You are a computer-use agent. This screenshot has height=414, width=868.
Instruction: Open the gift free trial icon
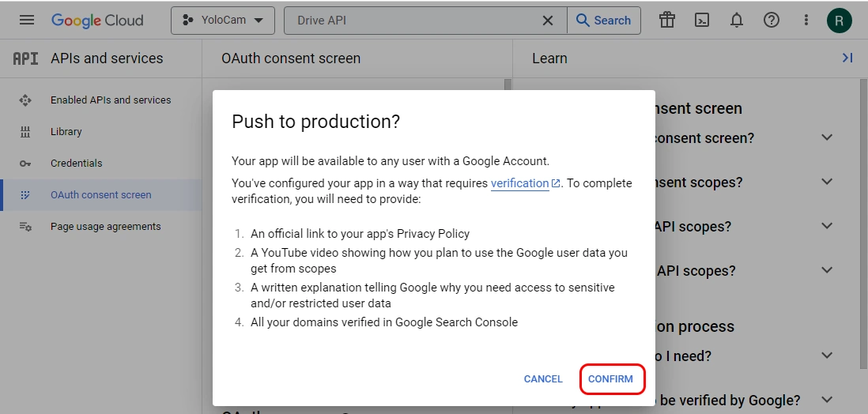(667, 21)
